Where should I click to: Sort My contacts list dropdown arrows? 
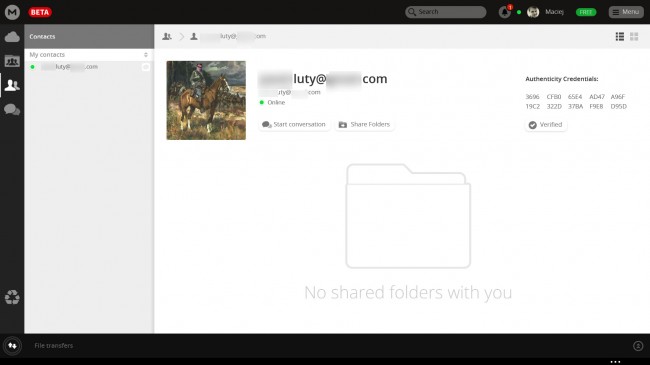coord(146,55)
